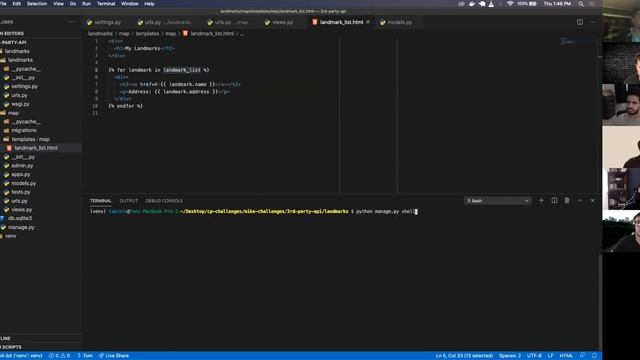Expand the OUTLINE section
Viewport: 640px width, 360px height.
pos(6,338)
